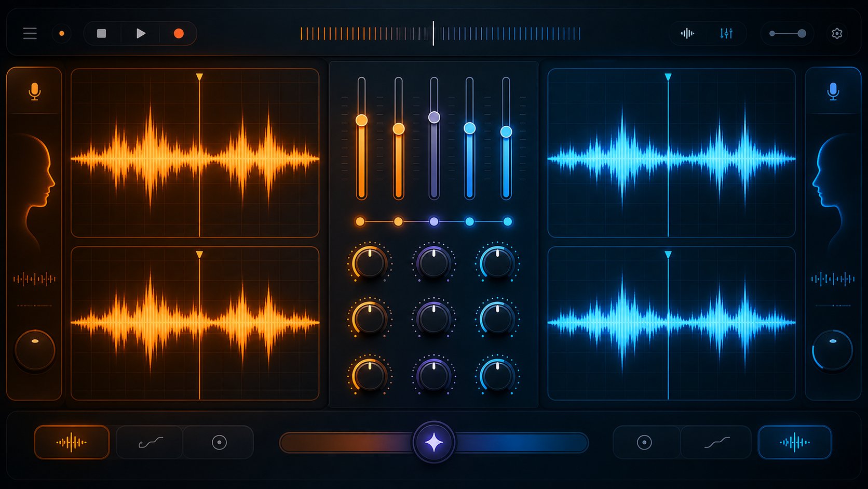Stop playback with the square button
868x489 pixels.
coord(102,34)
